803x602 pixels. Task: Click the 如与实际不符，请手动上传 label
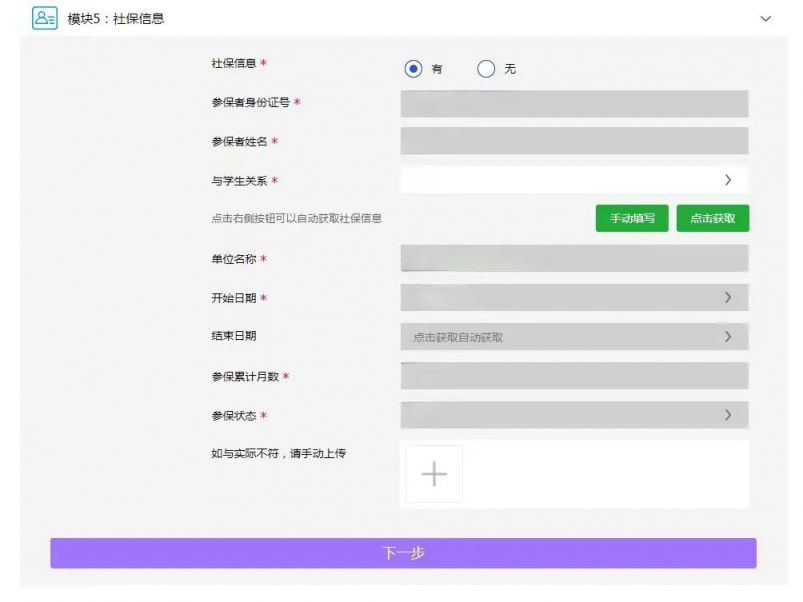coord(279,454)
